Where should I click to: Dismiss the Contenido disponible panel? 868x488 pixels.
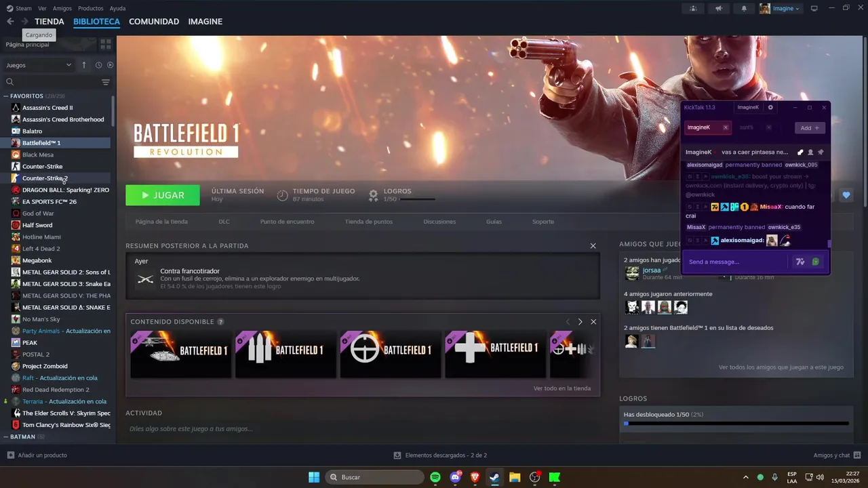tap(593, 322)
